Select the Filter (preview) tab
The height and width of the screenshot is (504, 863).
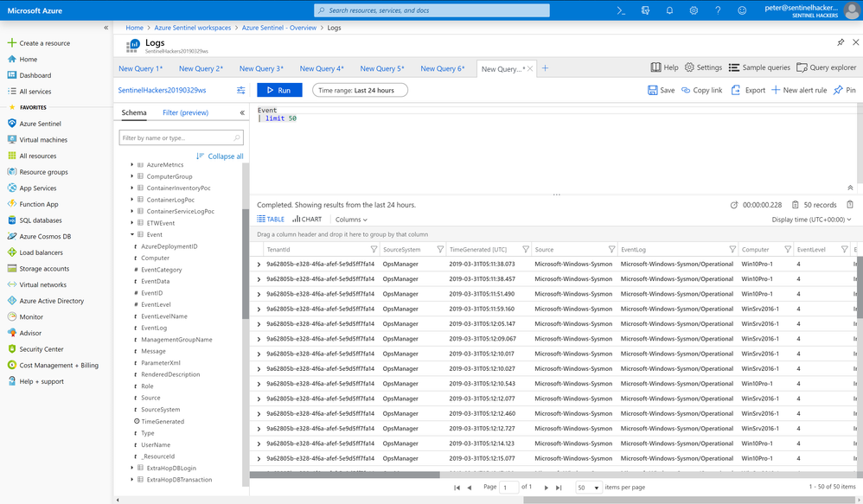pyautogui.click(x=185, y=112)
